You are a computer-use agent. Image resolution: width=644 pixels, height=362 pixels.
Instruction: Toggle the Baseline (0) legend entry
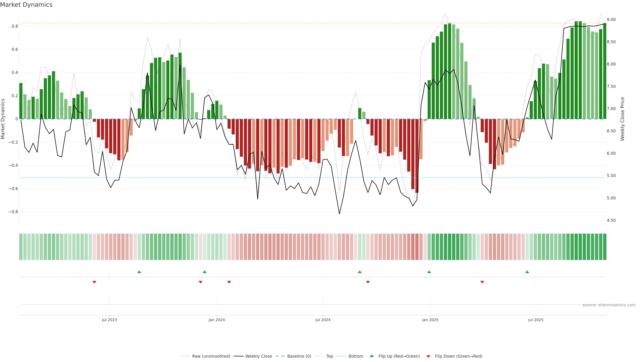coord(299,356)
